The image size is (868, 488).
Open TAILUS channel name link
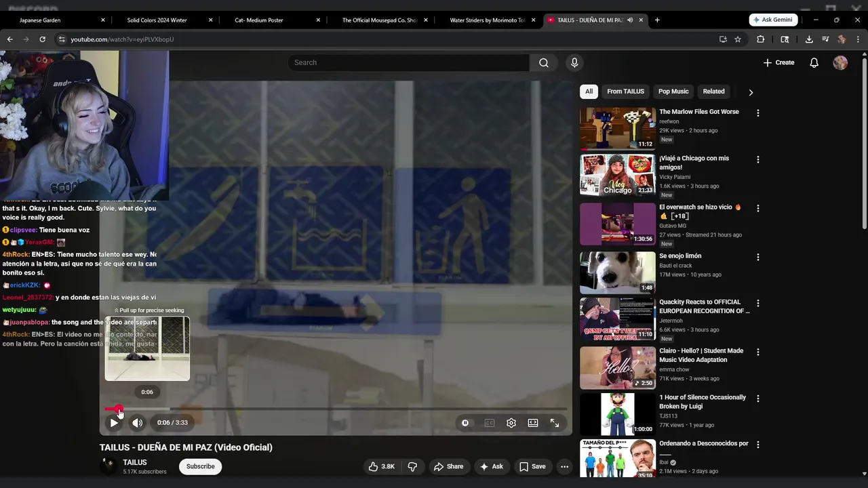pos(135,462)
